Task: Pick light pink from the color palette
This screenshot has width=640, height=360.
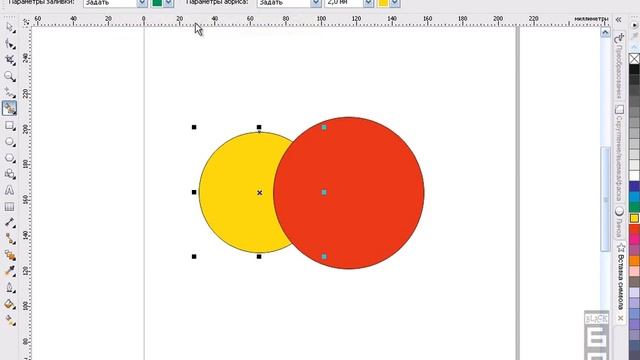Action: [x=634, y=271]
